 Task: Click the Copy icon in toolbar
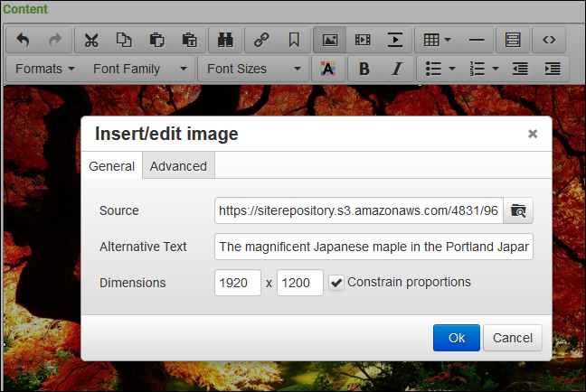tap(123, 40)
